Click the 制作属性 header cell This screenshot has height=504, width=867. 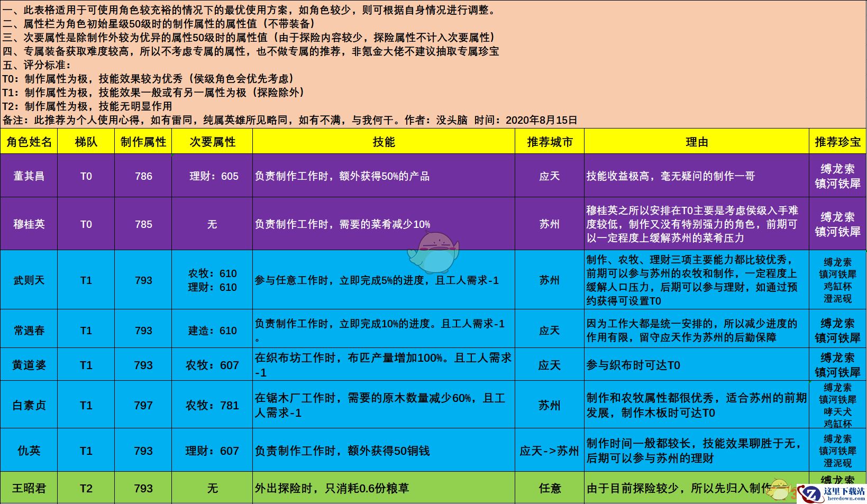[x=143, y=142]
